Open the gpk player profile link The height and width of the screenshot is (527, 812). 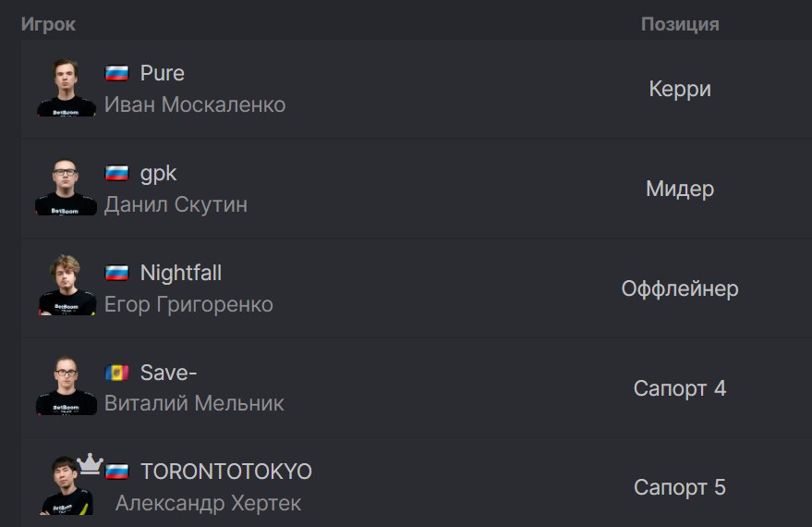[159, 174]
